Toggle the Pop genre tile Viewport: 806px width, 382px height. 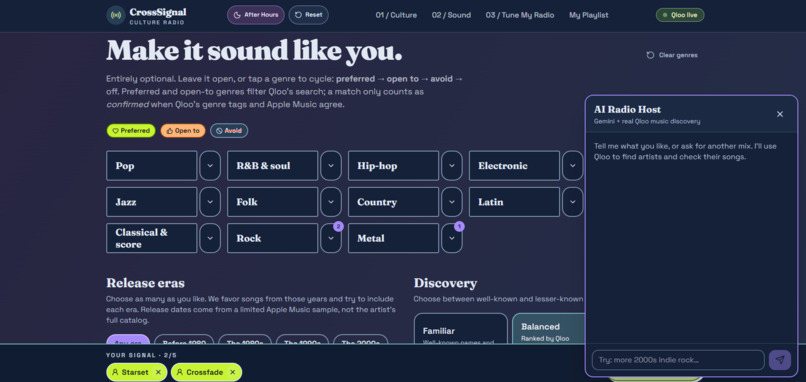[x=152, y=166]
